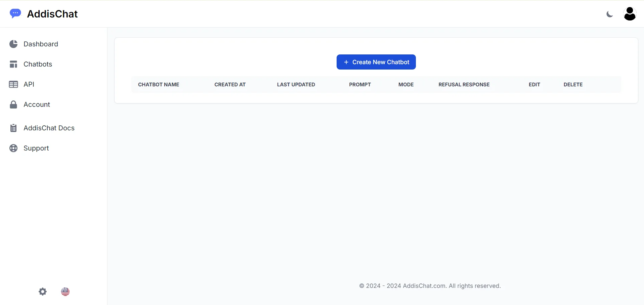The width and height of the screenshot is (644, 305).
Task: Open the AddisChat Docs link
Action: 49,128
